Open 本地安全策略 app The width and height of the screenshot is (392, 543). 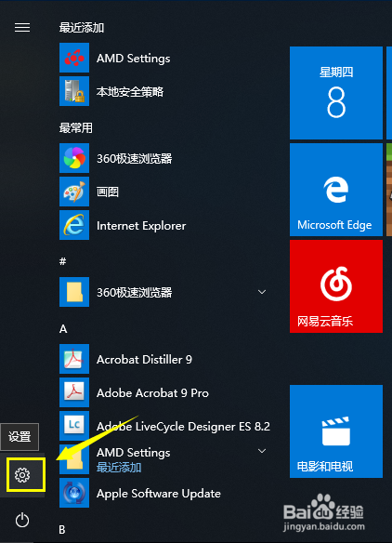[x=163, y=91]
